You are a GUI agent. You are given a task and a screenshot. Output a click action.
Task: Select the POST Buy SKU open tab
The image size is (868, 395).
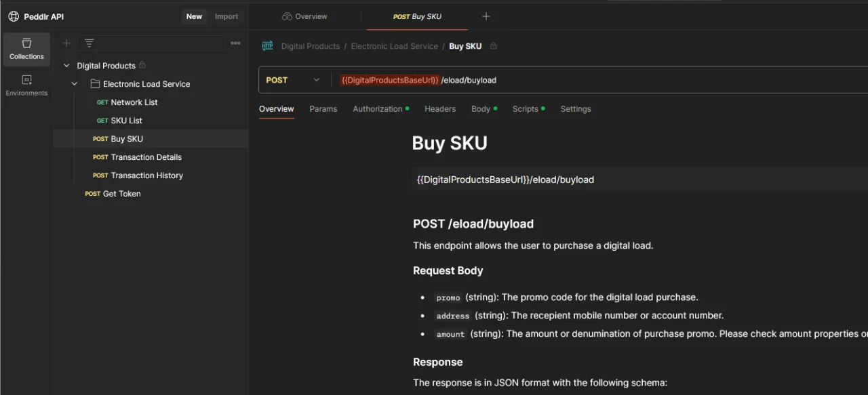point(417,16)
